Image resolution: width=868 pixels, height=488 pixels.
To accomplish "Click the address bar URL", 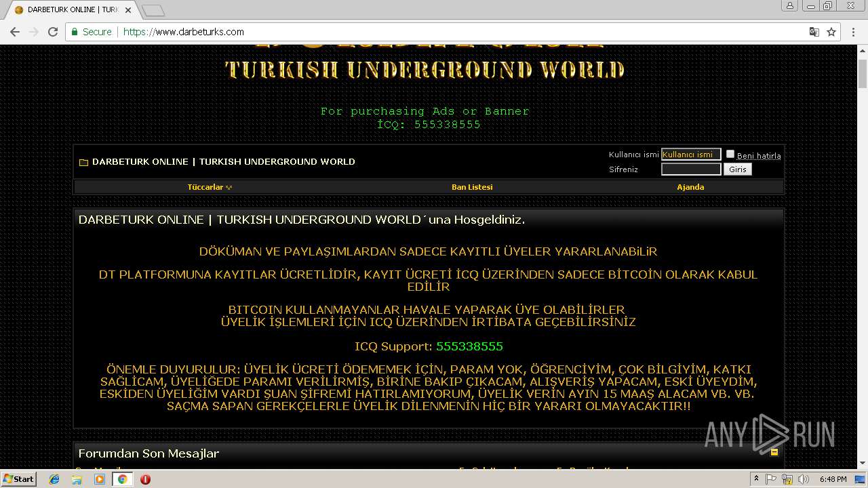I will point(184,32).
